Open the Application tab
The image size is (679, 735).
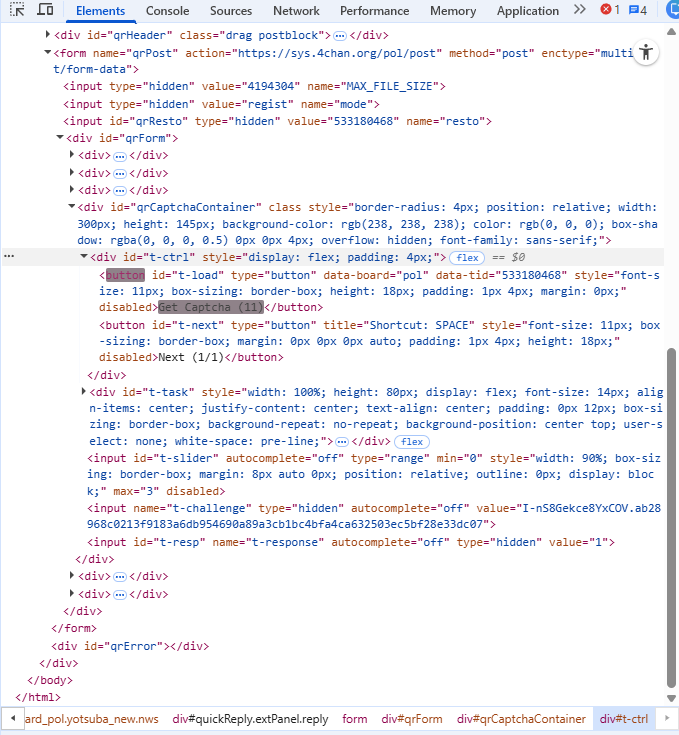(x=528, y=11)
